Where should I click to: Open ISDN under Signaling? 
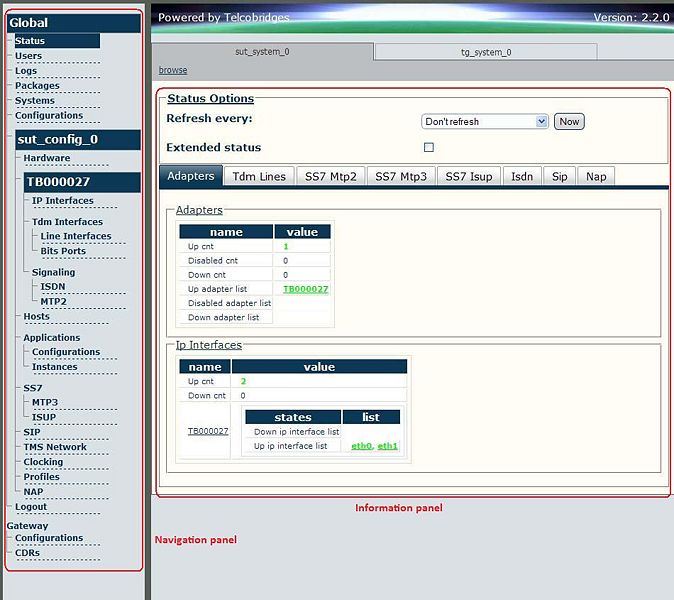pyautogui.click(x=53, y=286)
